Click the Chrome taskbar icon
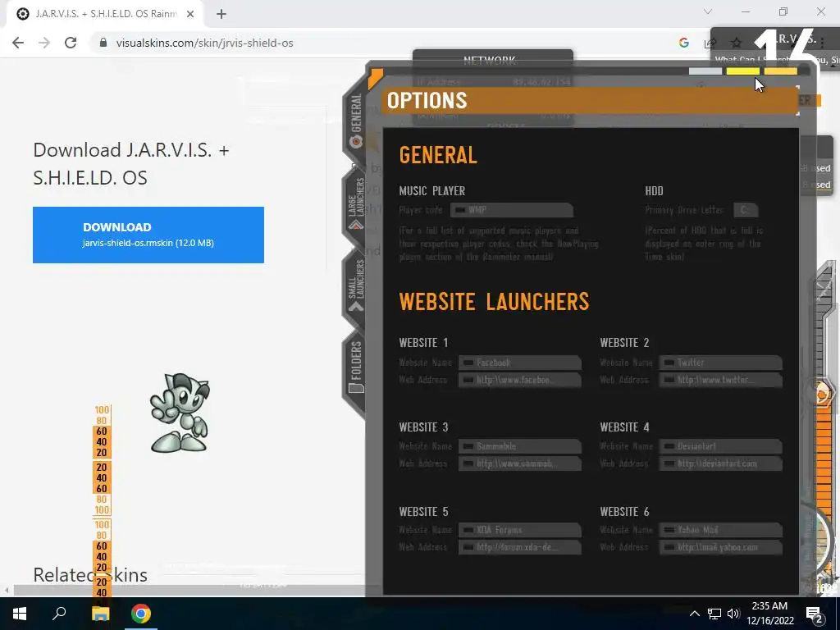Screen dimensions: 840x630 pyautogui.click(x=141, y=614)
